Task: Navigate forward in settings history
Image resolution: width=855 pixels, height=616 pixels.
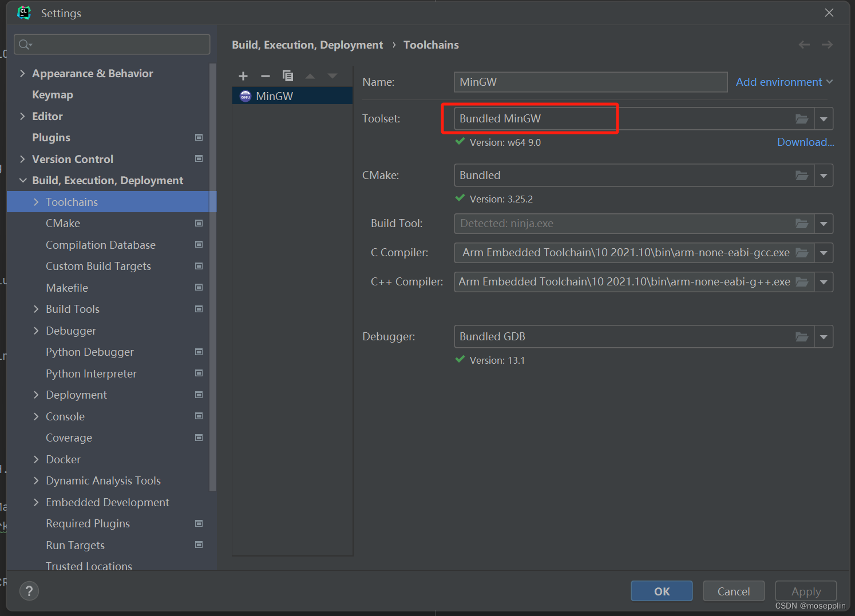Action: (x=827, y=45)
